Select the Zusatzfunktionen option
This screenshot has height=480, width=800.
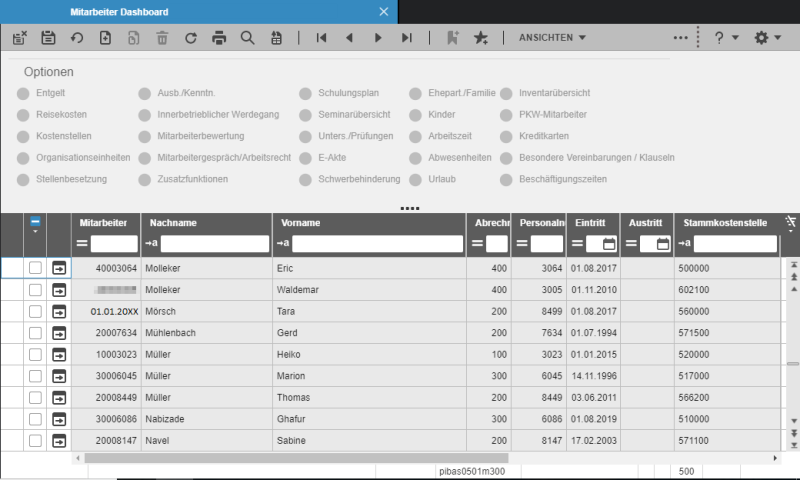pyautogui.click(x=144, y=180)
